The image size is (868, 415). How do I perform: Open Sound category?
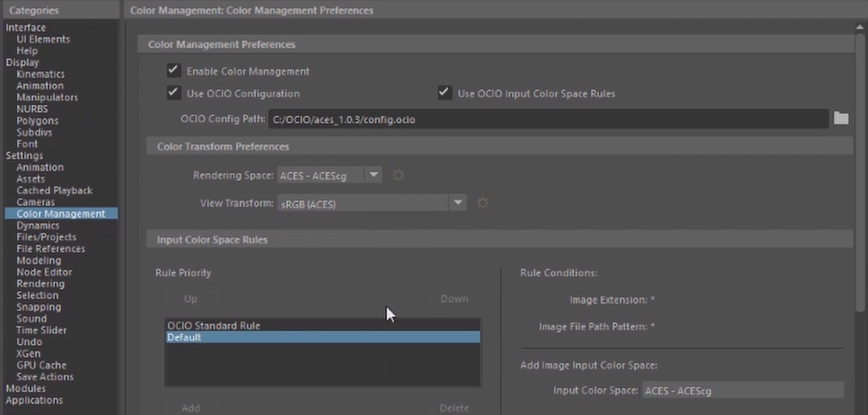click(32, 318)
